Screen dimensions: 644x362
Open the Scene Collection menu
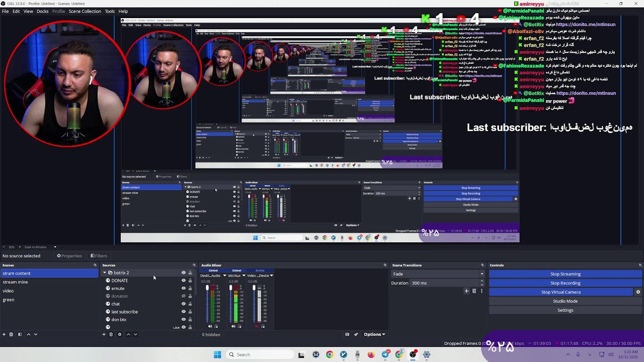click(85, 11)
